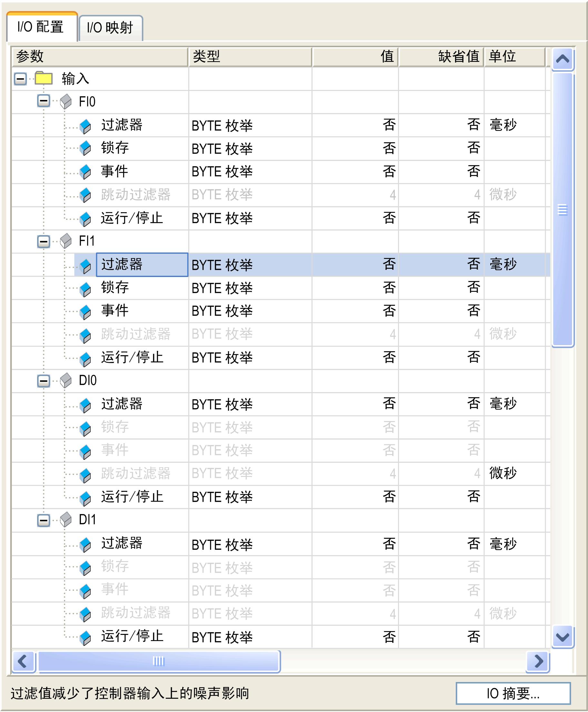
Task: Collapse the FI0 tree node
Action: point(43,101)
